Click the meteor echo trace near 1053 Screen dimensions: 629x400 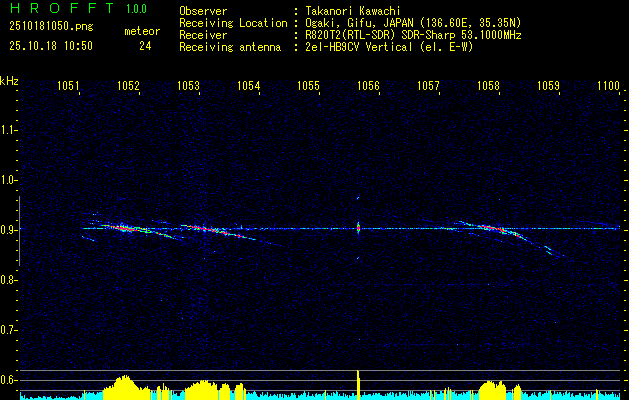[217, 231]
